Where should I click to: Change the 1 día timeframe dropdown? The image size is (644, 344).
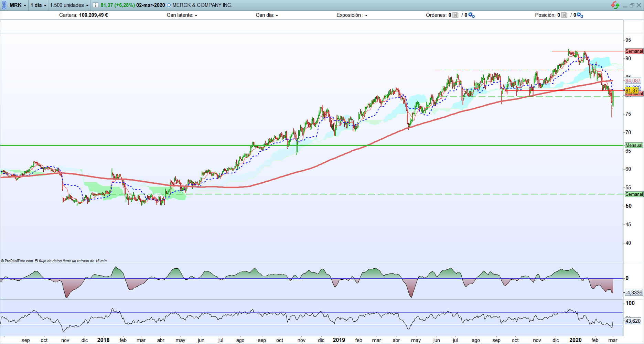(x=38, y=5)
